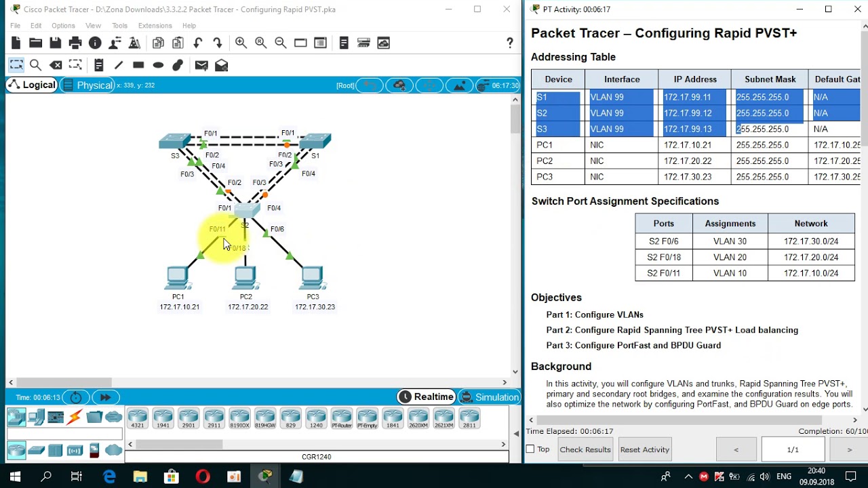The width and height of the screenshot is (868, 488).
Task: Pick the PT-Router device
Action: [342, 418]
